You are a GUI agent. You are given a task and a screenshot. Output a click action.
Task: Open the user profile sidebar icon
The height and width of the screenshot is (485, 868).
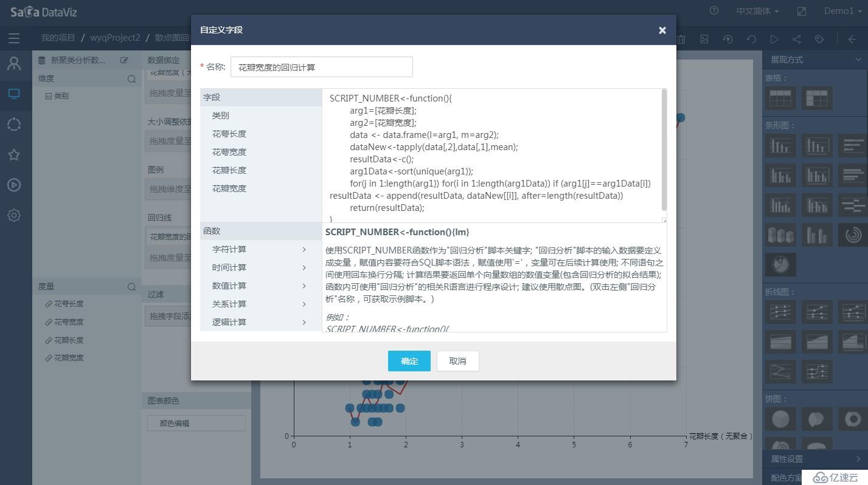(x=14, y=63)
